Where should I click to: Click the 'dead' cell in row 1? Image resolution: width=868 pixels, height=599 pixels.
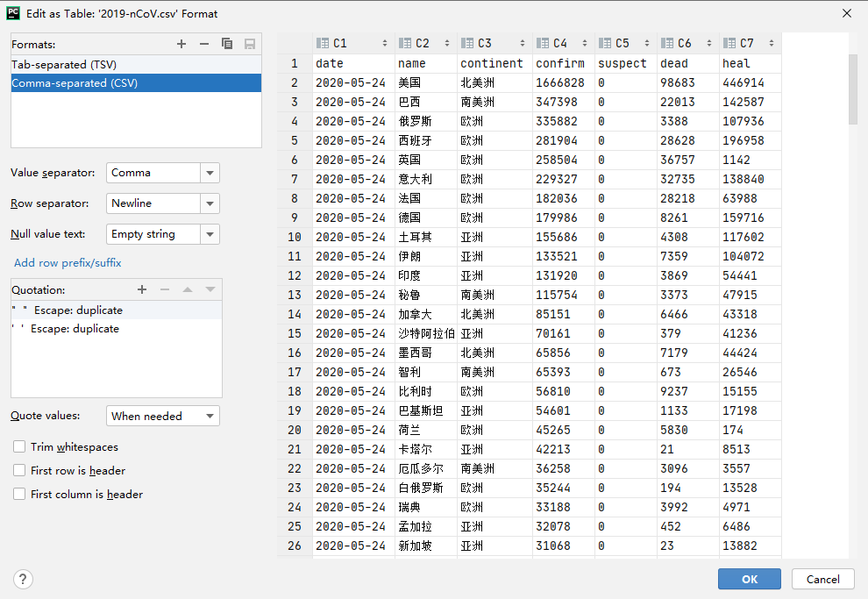pyautogui.click(x=688, y=63)
